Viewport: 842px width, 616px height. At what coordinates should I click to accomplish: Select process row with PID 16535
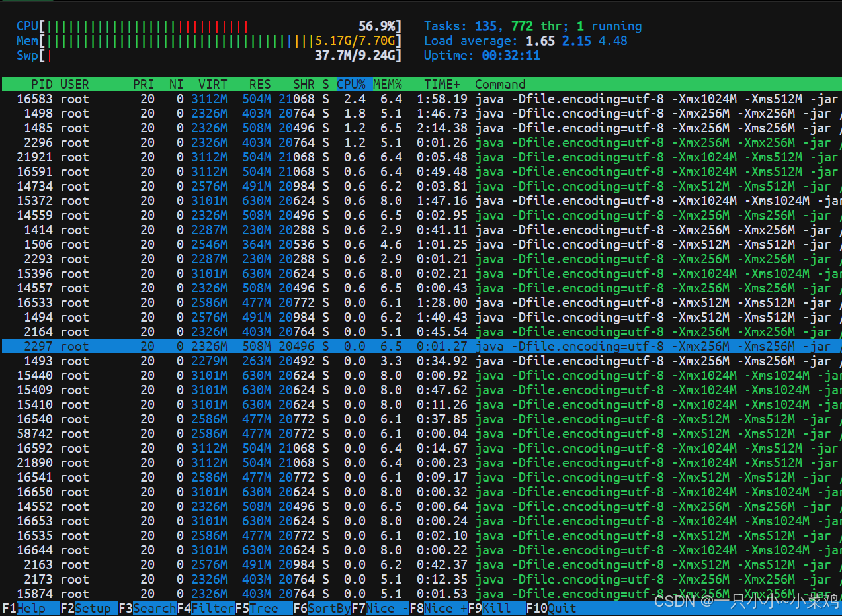point(421,536)
